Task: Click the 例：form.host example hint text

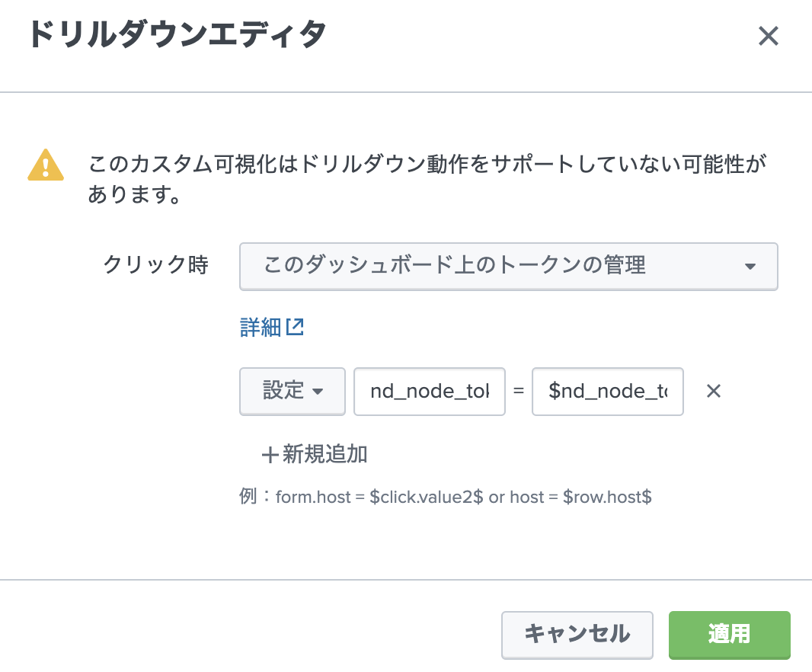Action: pos(446,498)
